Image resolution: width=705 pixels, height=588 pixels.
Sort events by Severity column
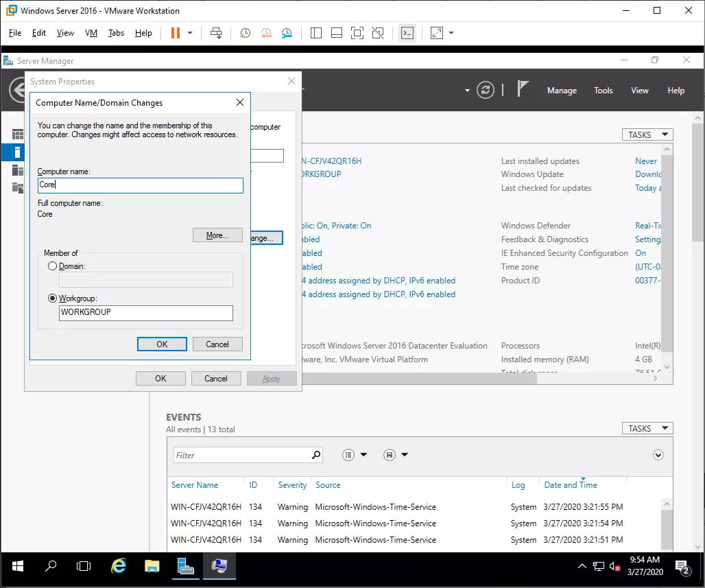point(292,485)
